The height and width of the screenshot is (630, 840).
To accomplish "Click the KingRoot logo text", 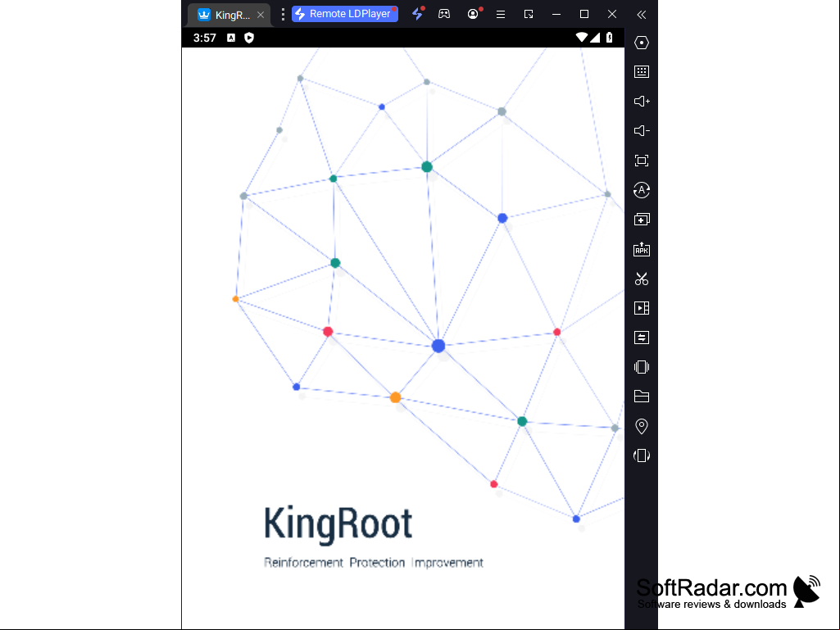I will (x=338, y=524).
